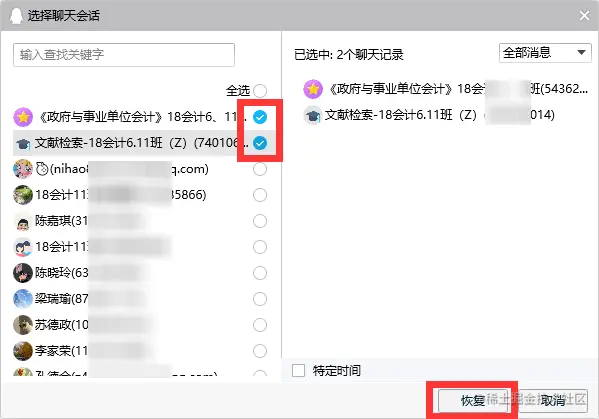The height and width of the screenshot is (419, 599).
Task: Click graduation cap avatar of 文献检索 in left list
Action: 23,144
